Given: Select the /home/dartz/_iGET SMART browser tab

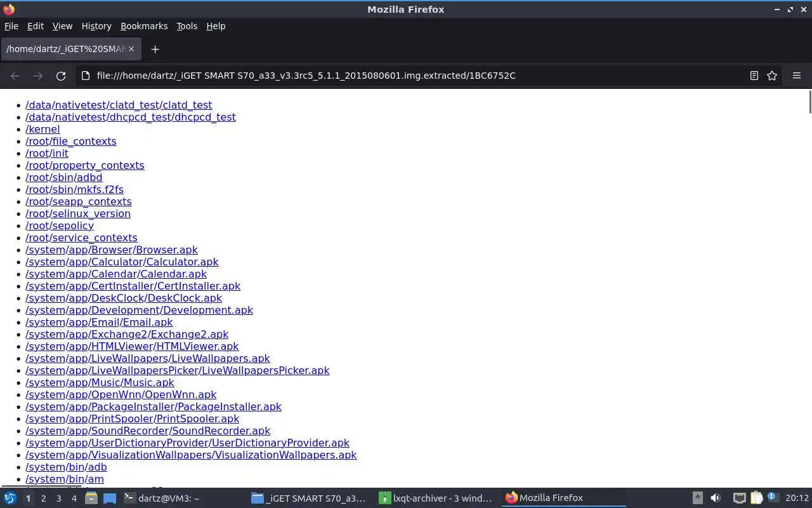Looking at the screenshot, I should pyautogui.click(x=70, y=49).
